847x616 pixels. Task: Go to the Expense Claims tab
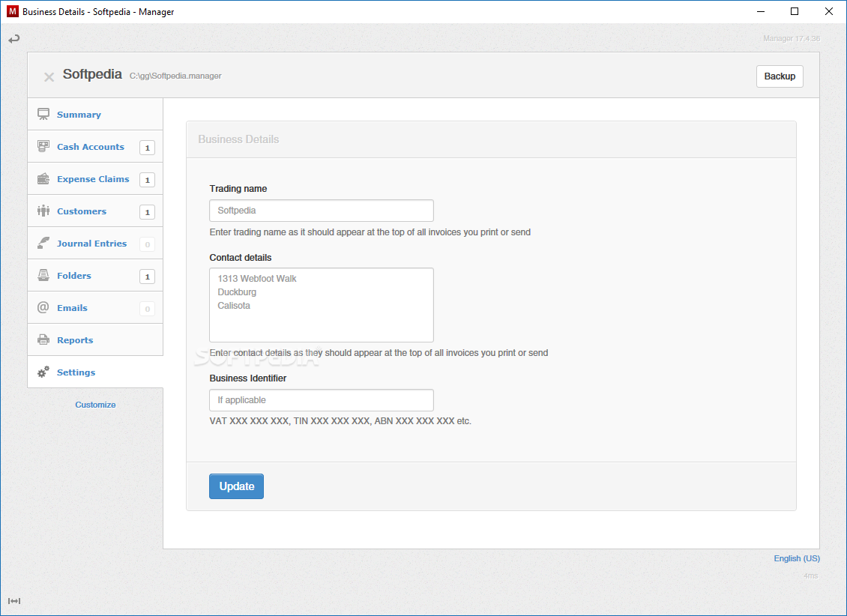(x=95, y=178)
